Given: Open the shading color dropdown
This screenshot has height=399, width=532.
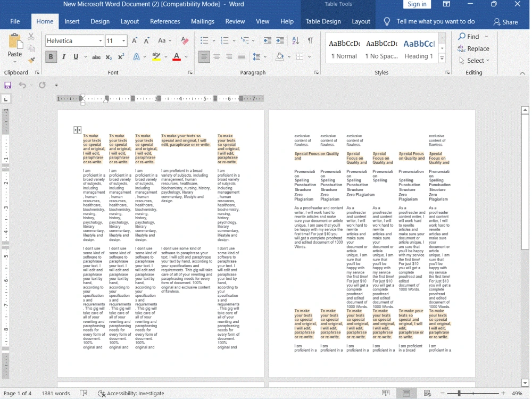Looking at the screenshot, I should pos(289,57).
